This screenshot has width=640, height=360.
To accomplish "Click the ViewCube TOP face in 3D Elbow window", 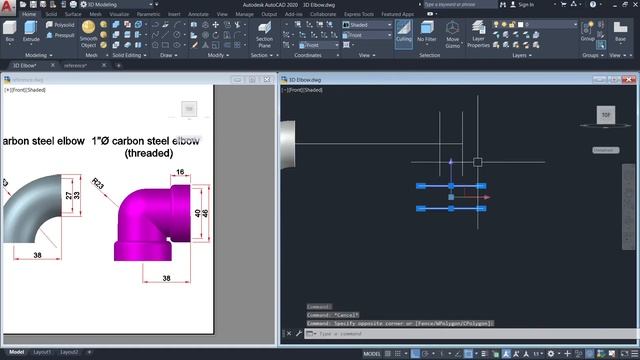I will tap(606, 115).
